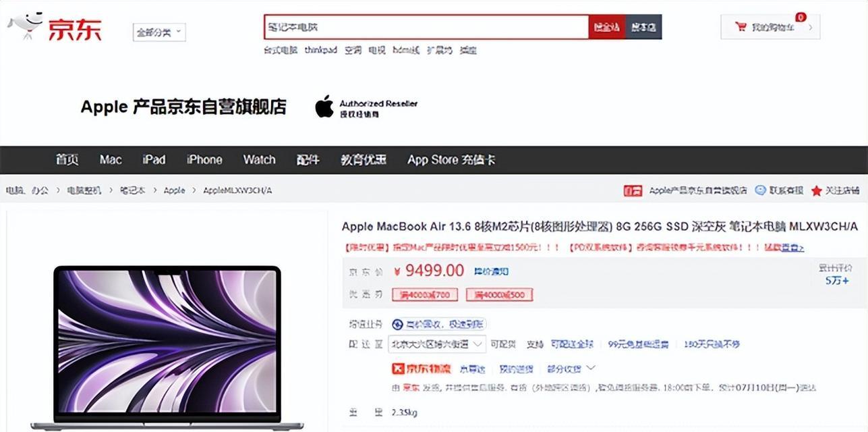The image size is (868, 432).
Task: Click the red search-all-site button
Action: 607,27
